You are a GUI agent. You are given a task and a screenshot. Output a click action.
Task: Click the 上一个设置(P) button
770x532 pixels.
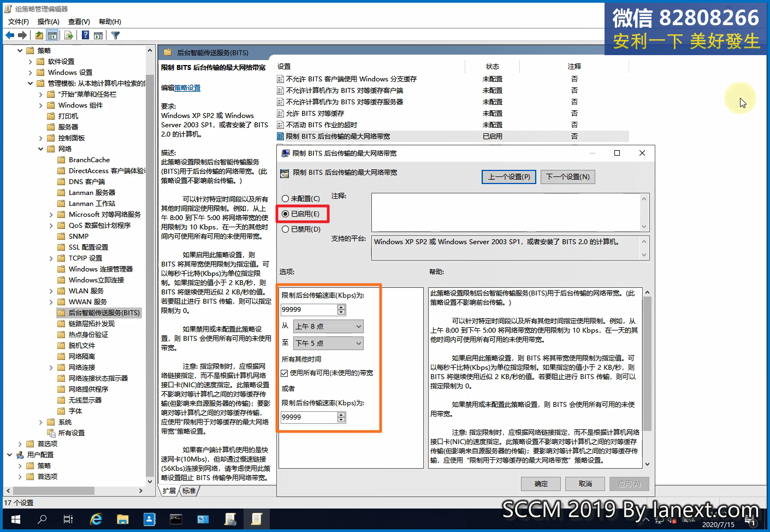coord(509,177)
